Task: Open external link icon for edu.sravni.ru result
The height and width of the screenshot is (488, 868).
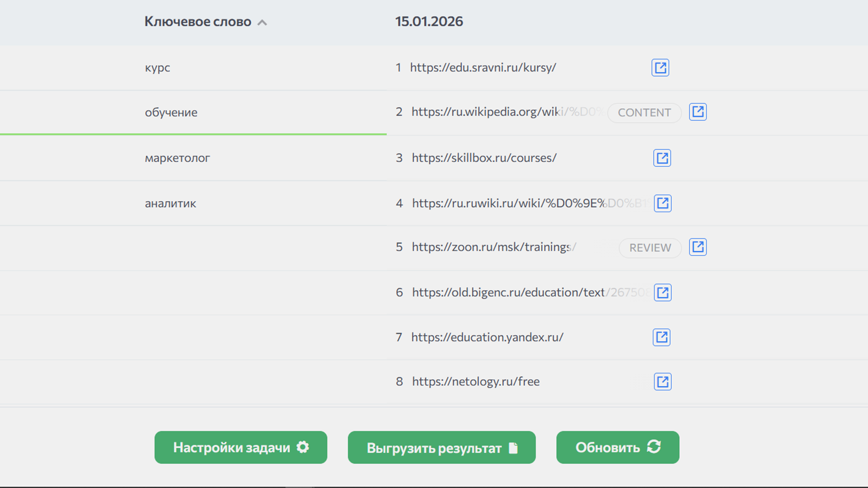Action: click(660, 68)
